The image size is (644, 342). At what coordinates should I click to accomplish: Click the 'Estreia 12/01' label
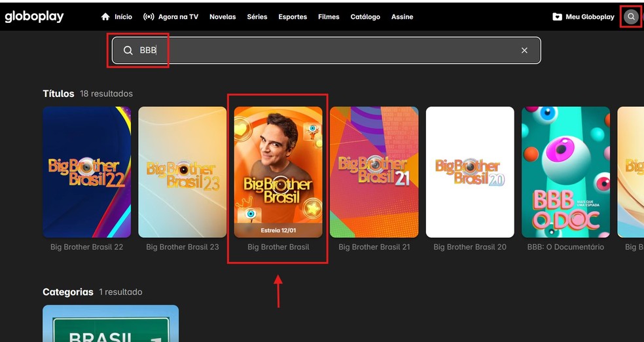278,231
